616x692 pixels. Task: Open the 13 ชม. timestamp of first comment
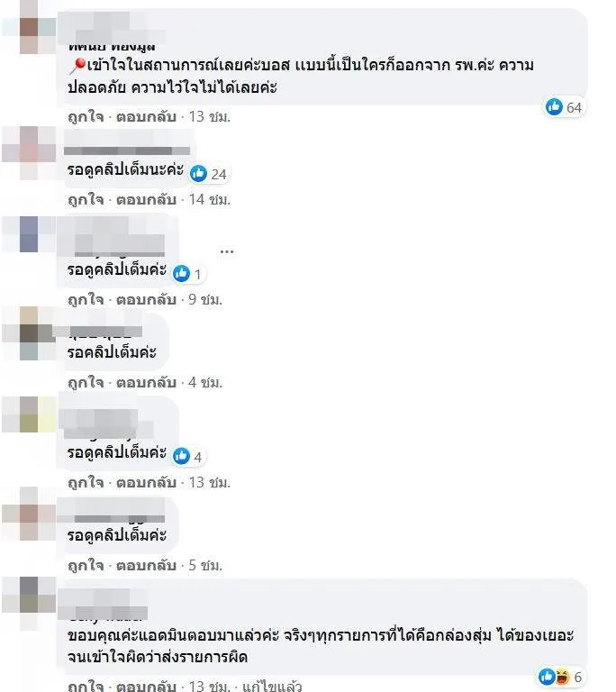pos(210,117)
